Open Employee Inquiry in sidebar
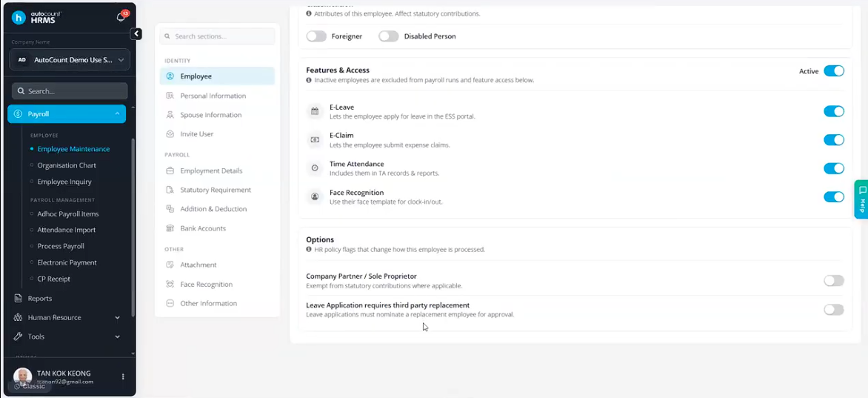 click(64, 182)
